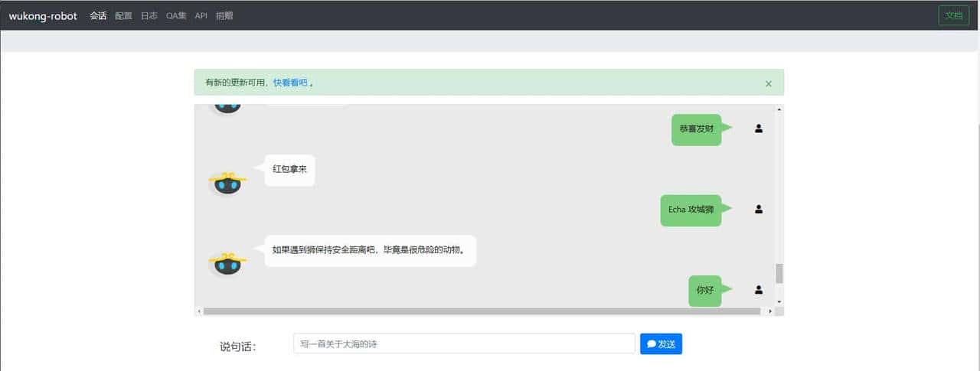Click the chat vertical scrollbar down arrow
Image resolution: width=980 pixels, height=371 pixels.
[x=779, y=301]
